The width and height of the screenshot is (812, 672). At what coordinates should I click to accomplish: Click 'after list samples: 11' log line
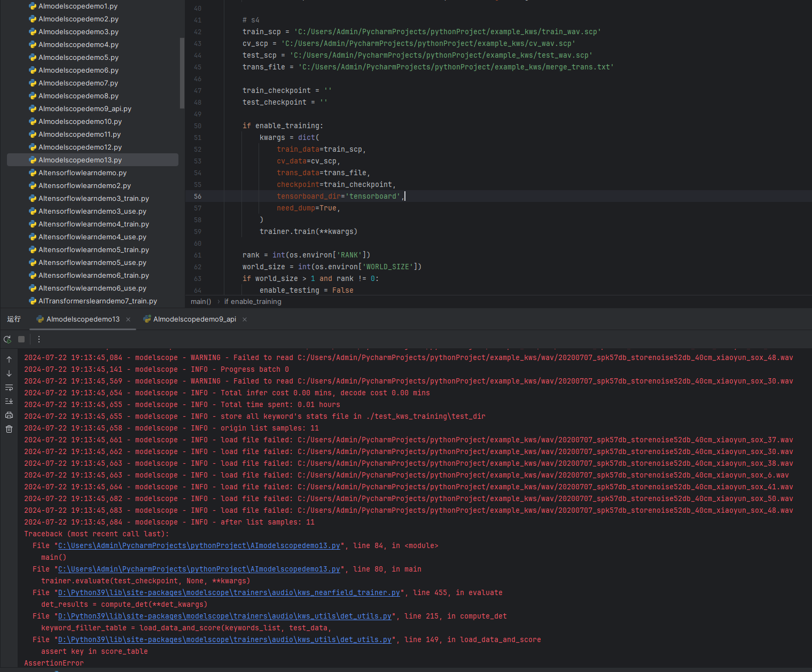169,522
